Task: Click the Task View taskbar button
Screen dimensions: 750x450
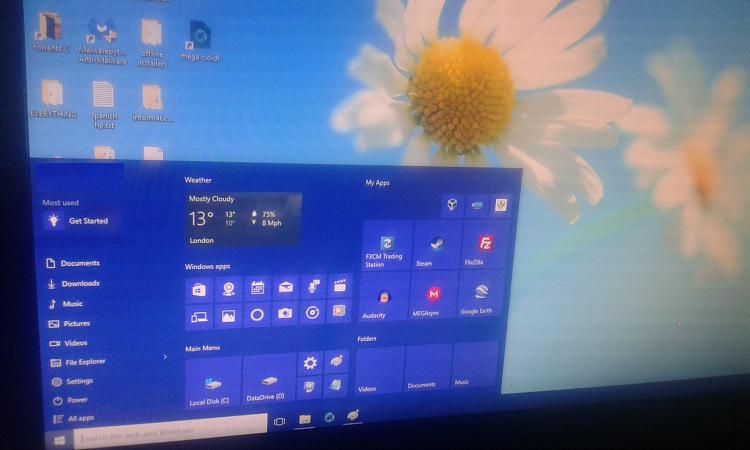Action: tap(279, 421)
